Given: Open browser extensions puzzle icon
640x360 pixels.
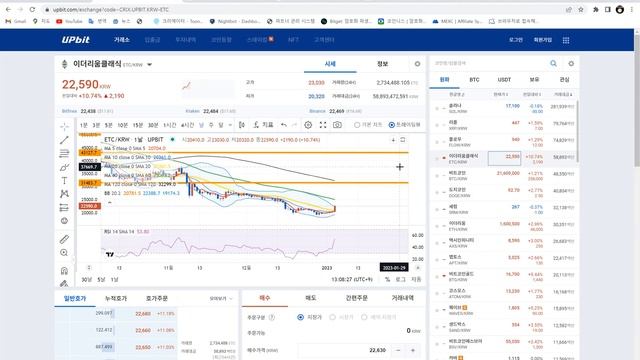Looking at the screenshot, I should (596, 9).
